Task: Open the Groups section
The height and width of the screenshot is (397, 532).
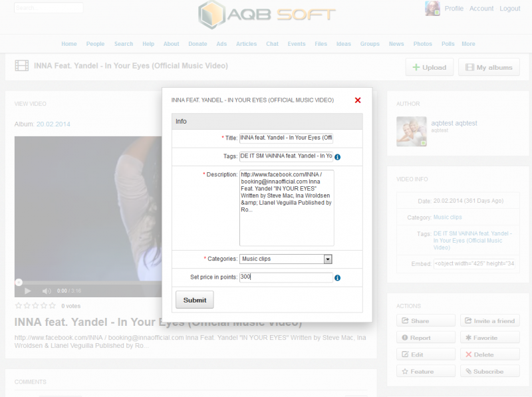Action: point(370,44)
